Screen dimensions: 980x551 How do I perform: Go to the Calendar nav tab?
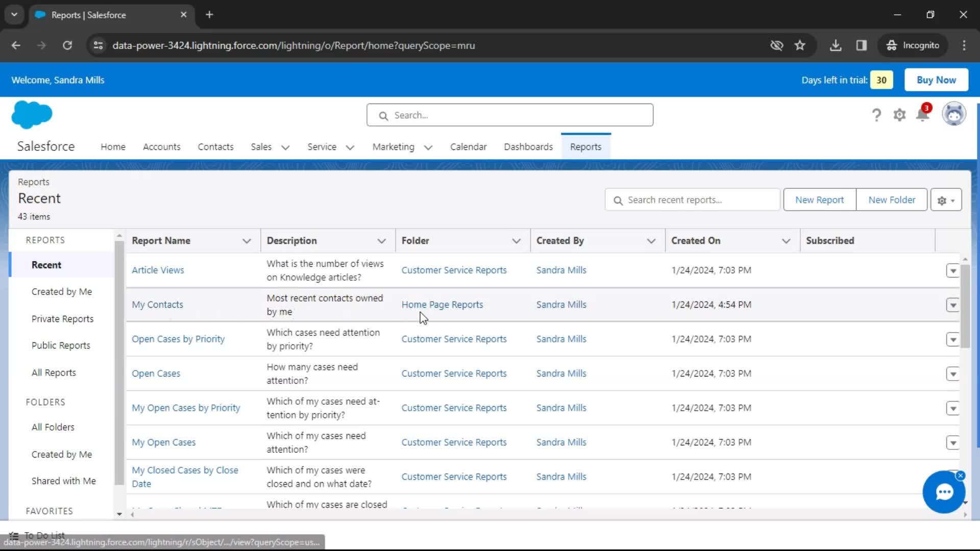click(x=468, y=147)
